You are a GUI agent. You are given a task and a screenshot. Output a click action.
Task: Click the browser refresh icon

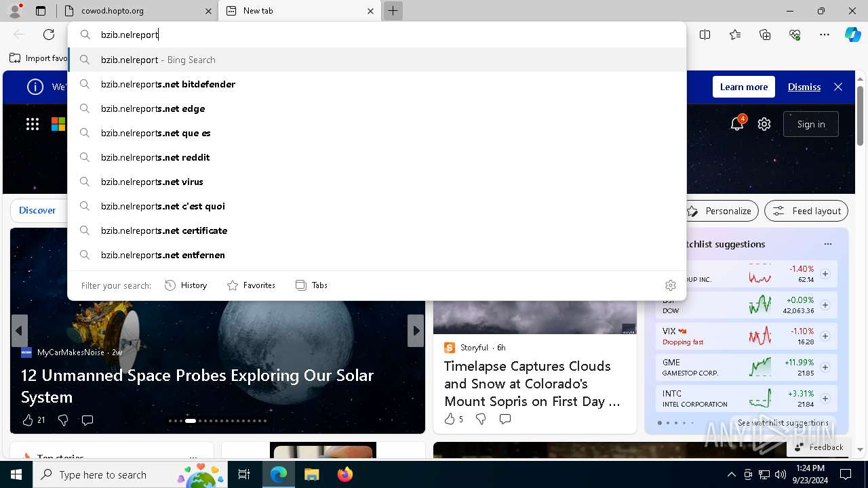click(49, 35)
